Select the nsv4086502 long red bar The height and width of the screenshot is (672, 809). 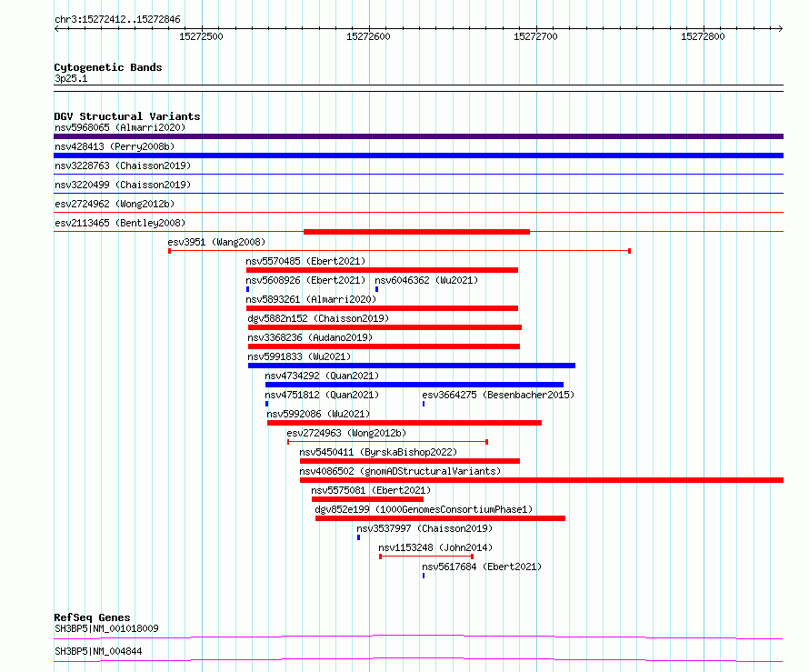[541, 480]
